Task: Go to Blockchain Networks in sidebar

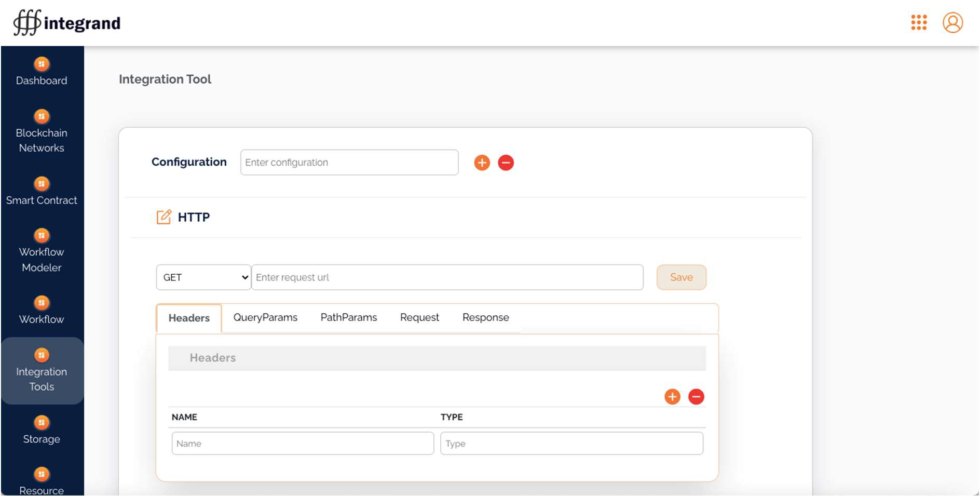Action: click(x=42, y=132)
